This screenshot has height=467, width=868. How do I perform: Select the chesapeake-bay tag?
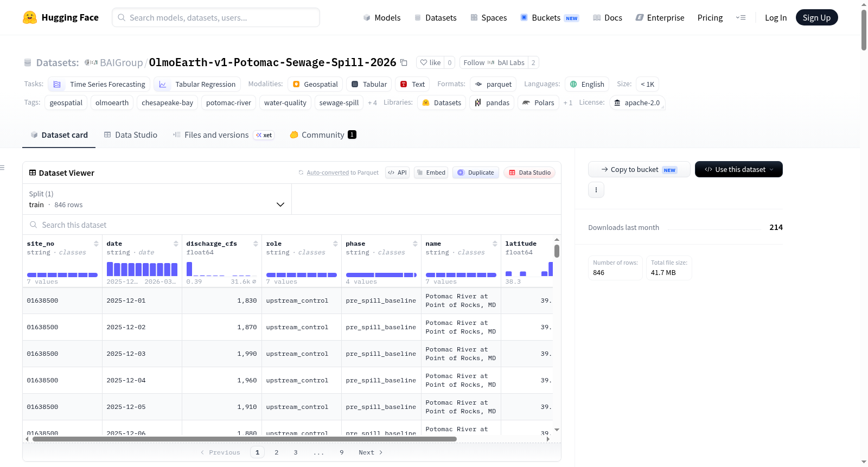(x=168, y=103)
